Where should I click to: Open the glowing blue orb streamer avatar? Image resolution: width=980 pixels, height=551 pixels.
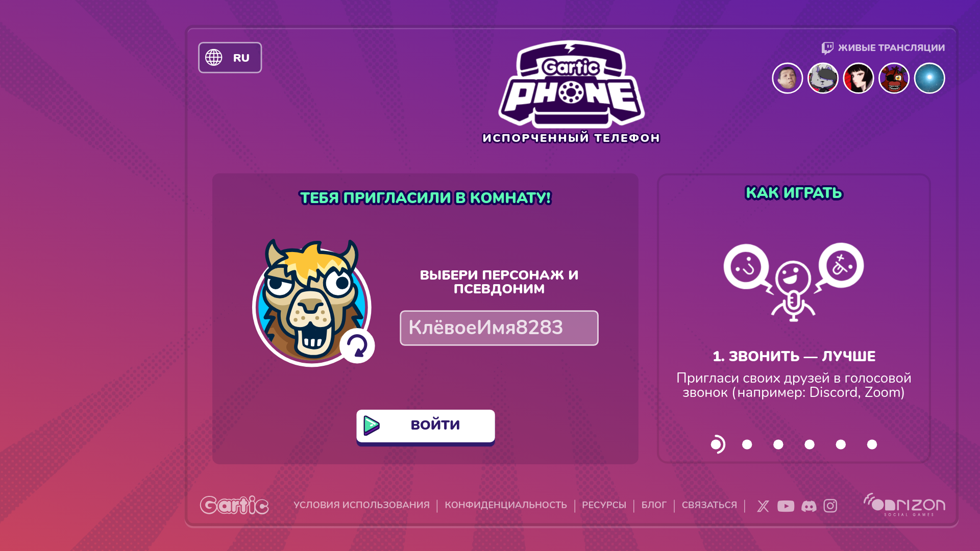point(929,78)
